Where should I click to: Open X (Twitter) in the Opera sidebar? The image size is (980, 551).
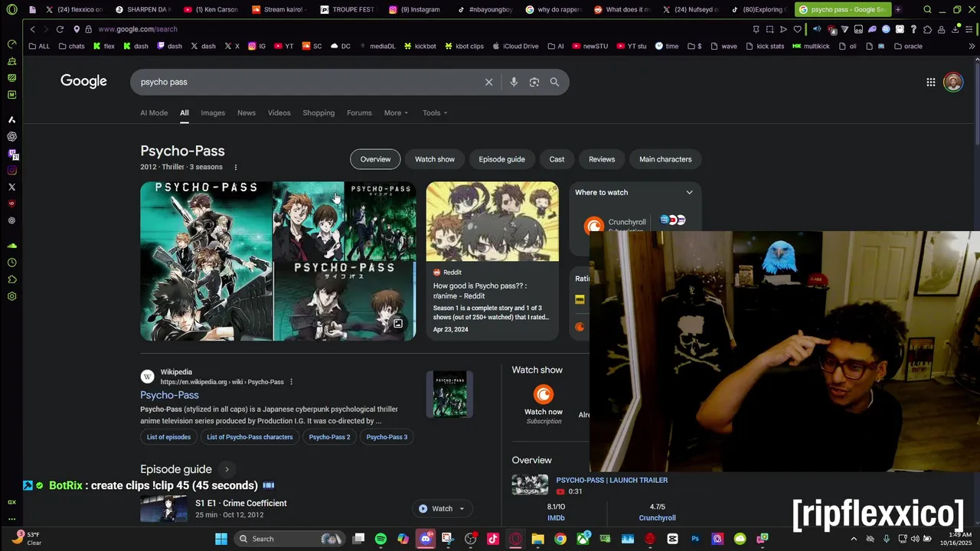coord(11,187)
